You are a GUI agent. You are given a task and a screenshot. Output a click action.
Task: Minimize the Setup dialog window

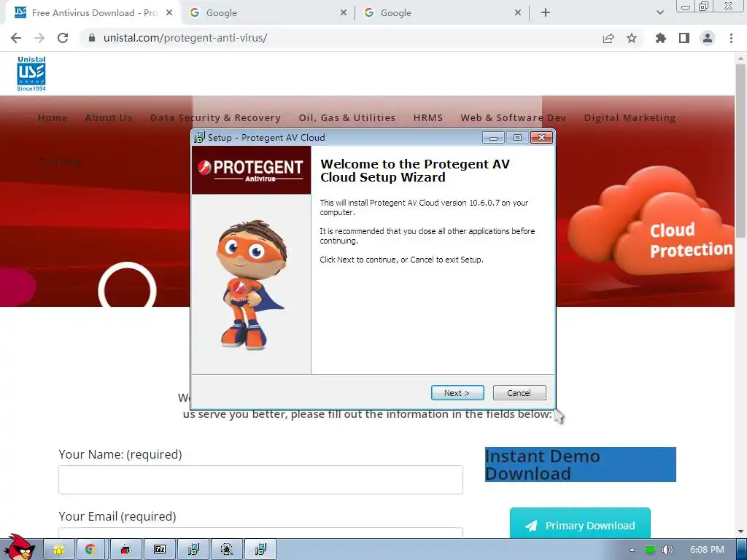click(493, 138)
